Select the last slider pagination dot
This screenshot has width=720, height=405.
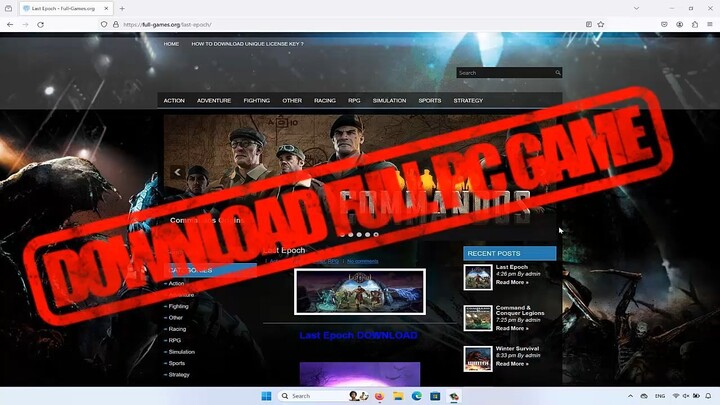tap(376, 235)
